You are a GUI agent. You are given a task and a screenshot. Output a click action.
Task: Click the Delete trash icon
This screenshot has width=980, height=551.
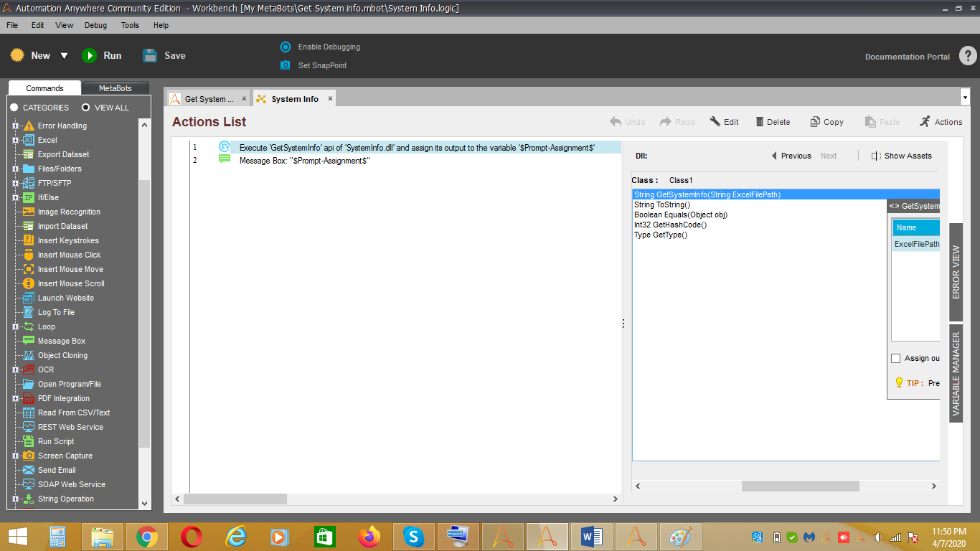coord(760,122)
